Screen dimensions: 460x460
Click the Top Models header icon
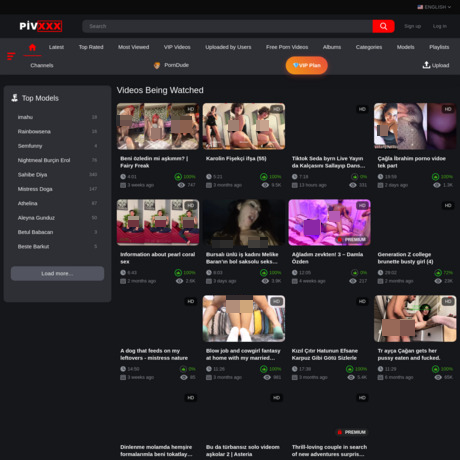(14, 98)
